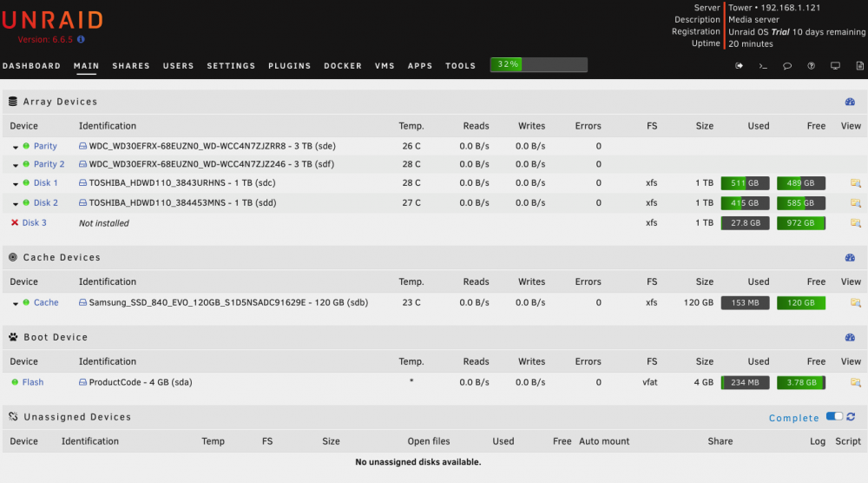Image resolution: width=868 pixels, height=483 pixels.
Task: Click the green status dot of Parity
Action: pos(26,146)
